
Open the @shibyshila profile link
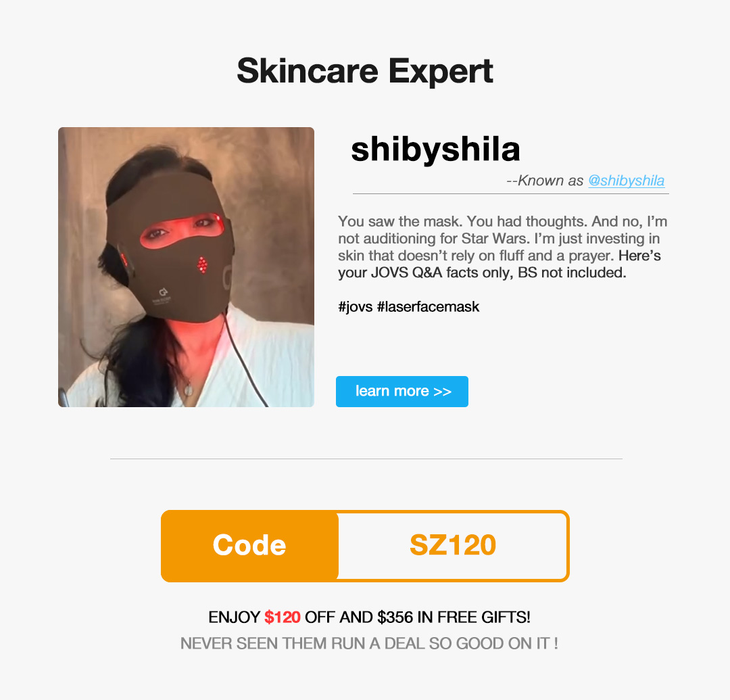tap(626, 181)
